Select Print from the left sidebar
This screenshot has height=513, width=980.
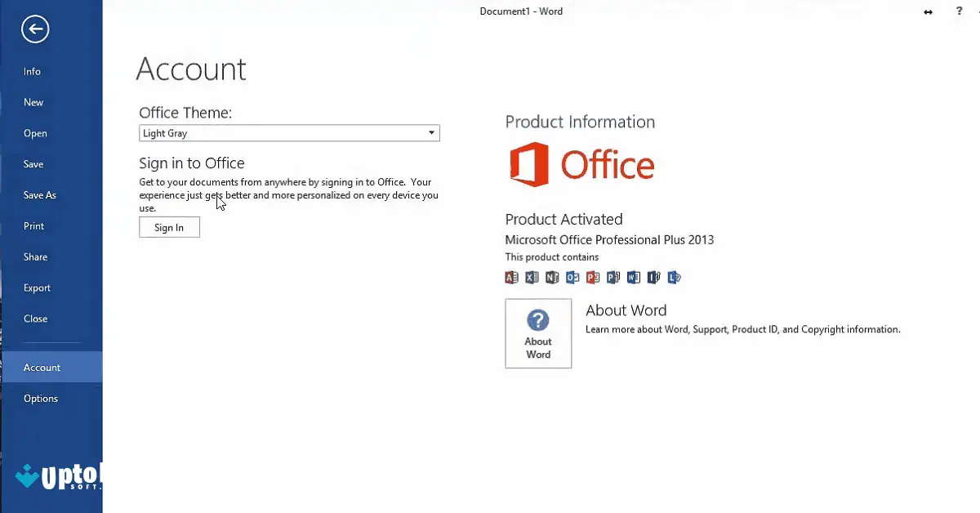tap(33, 225)
